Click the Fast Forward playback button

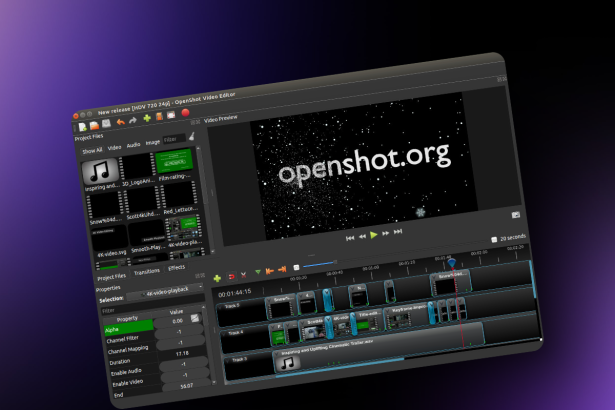[x=386, y=233]
